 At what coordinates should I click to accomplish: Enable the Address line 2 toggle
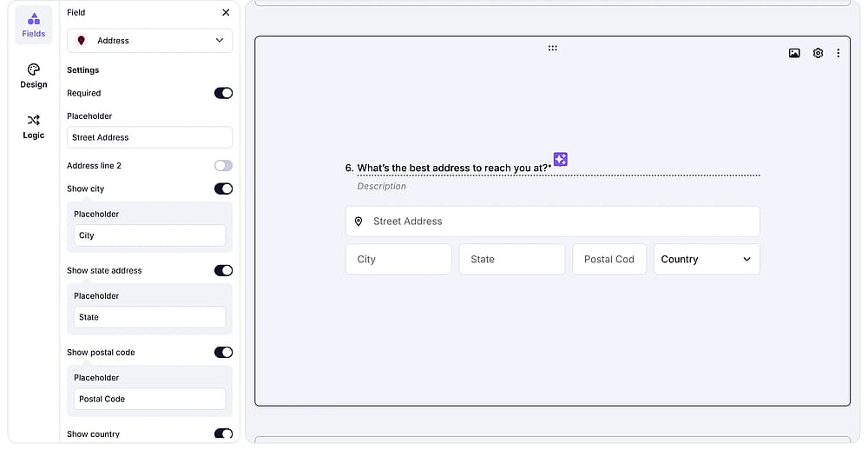(x=224, y=166)
